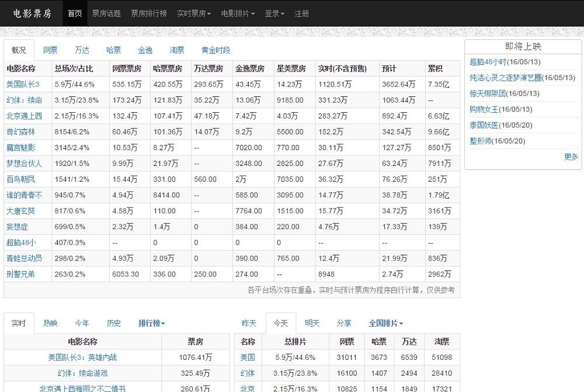Go to 票房话题 in the navbar

pos(106,13)
